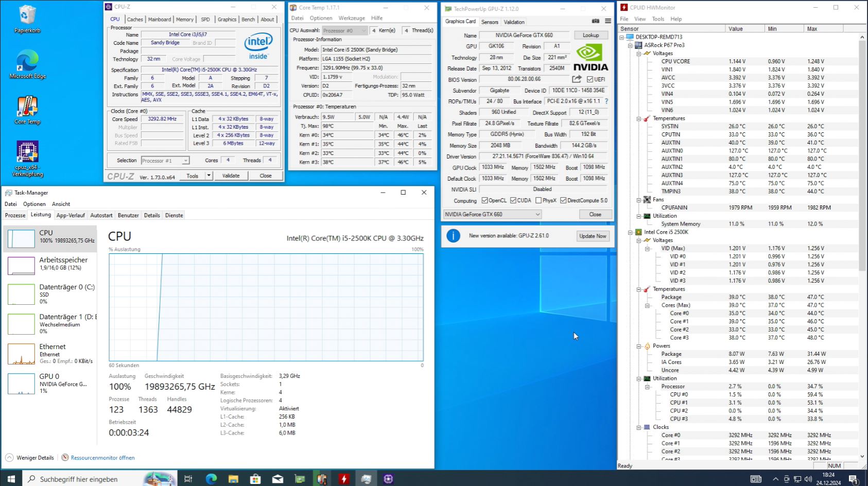Collapse Weniger Details in Task-Manager

[x=30, y=458]
